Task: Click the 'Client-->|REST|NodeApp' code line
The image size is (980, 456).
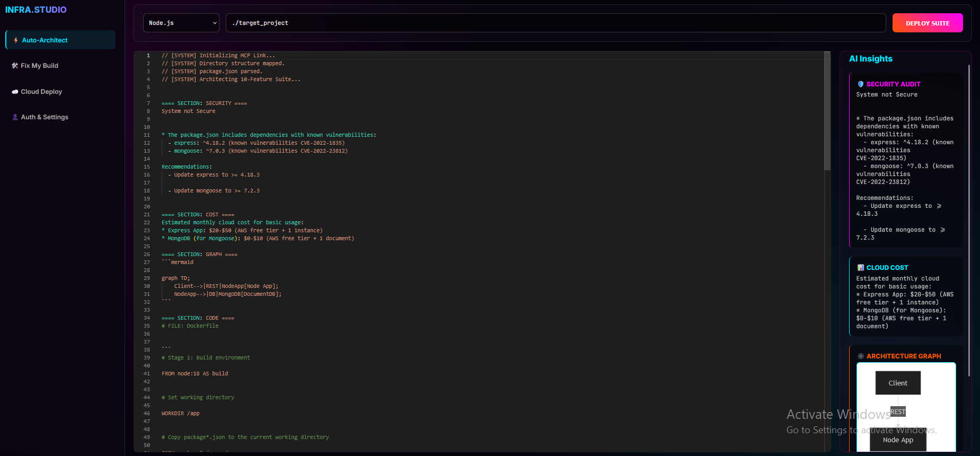Action: [226, 286]
